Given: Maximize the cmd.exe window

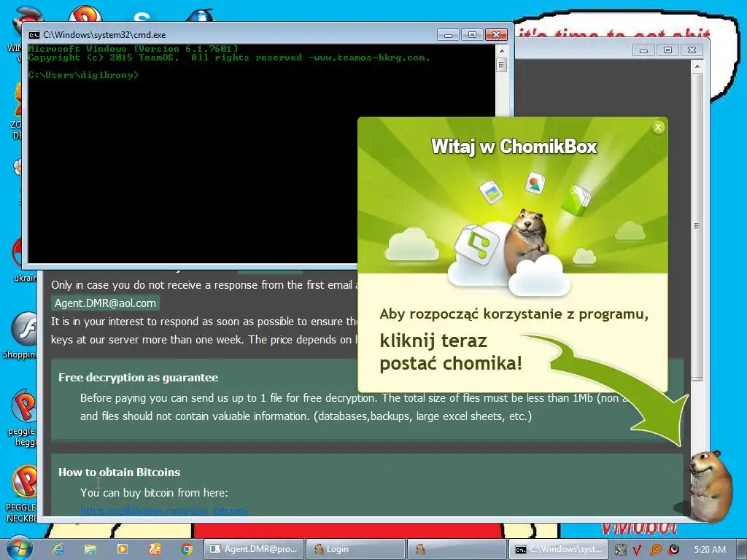Looking at the screenshot, I should [x=472, y=35].
